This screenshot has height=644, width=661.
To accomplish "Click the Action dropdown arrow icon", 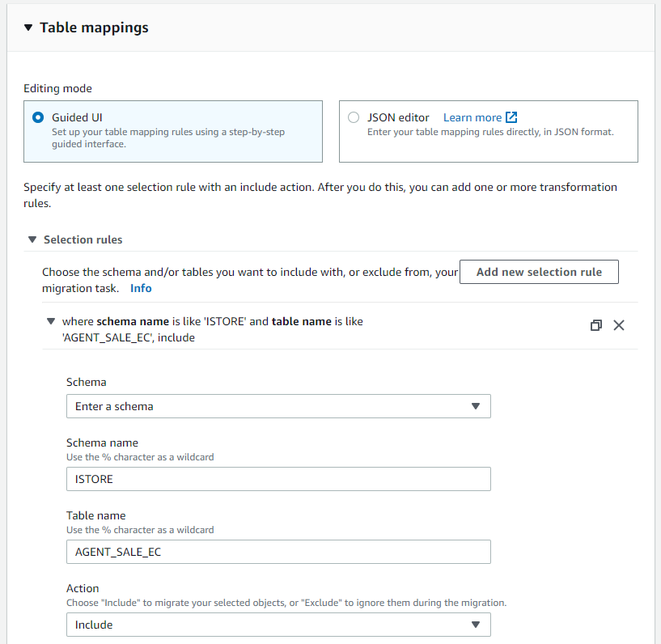I will [476, 625].
